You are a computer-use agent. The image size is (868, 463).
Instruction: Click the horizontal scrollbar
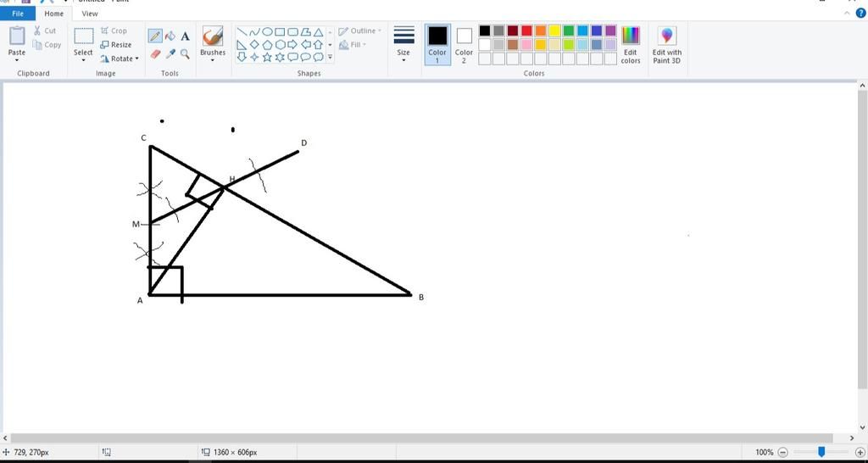(x=422, y=438)
